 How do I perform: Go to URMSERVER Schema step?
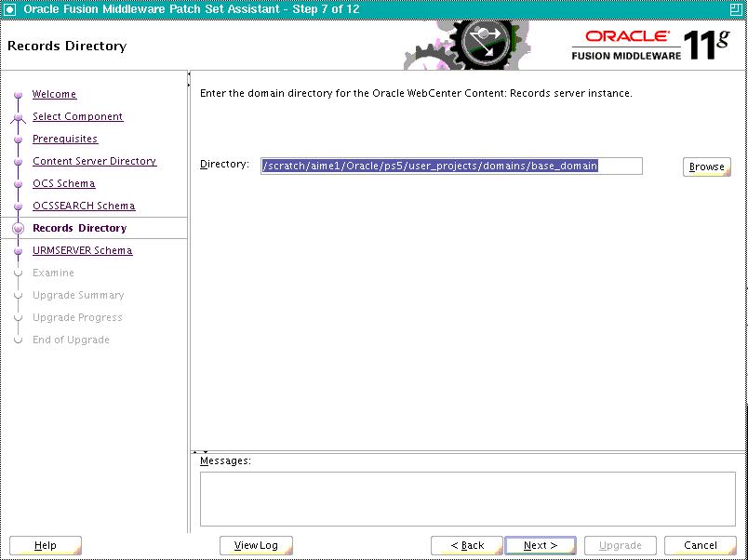coord(83,250)
